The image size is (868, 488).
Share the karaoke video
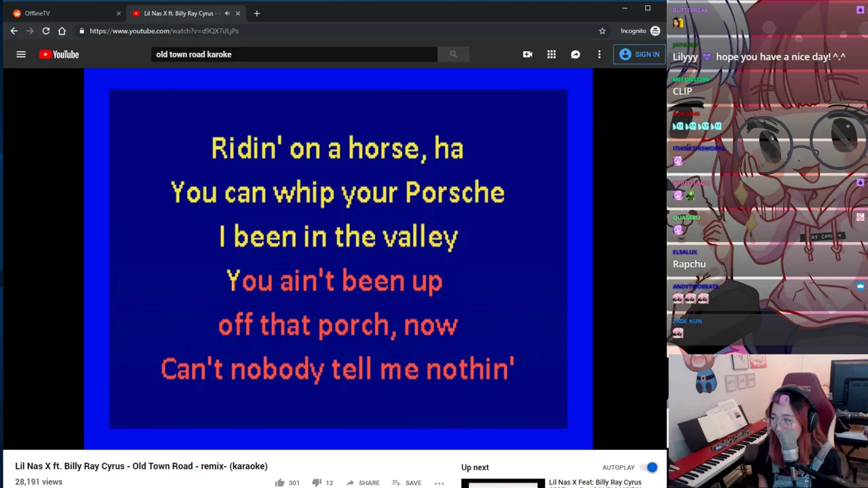click(362, 483)
